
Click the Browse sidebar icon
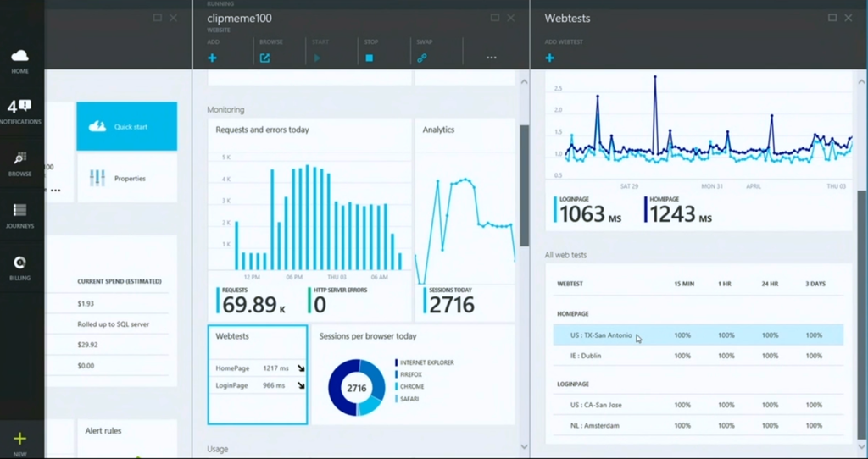[x=19, y=159]
